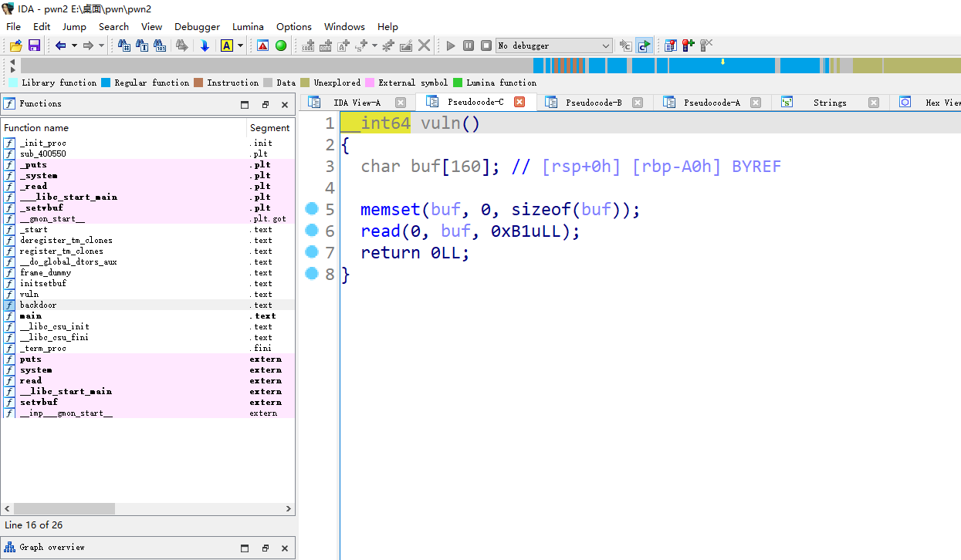Select the main function in list
The image size is (961, 560).
[31, 315]
